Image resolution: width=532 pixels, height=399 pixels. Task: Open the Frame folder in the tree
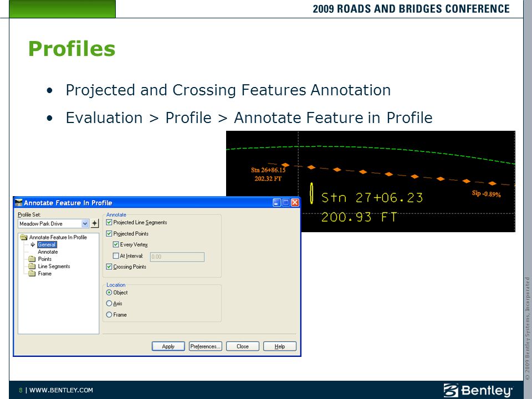45,273
